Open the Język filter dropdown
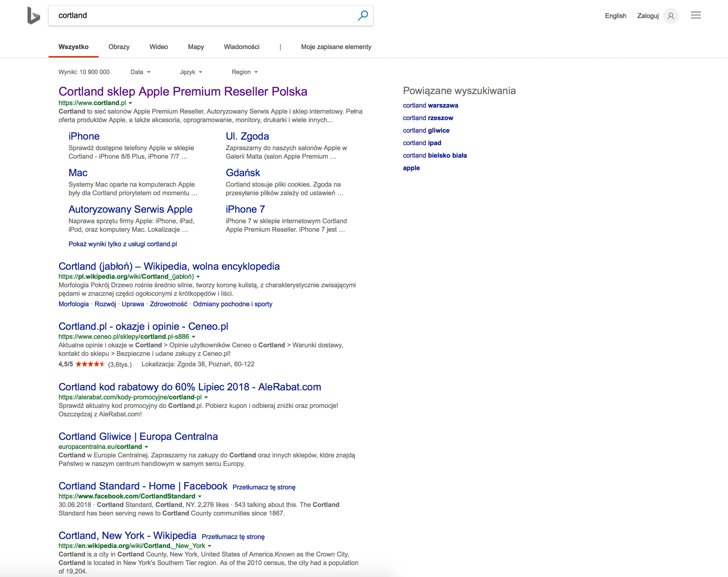Image resolution: width=728 pixels, height=577 pixels. 191,72
